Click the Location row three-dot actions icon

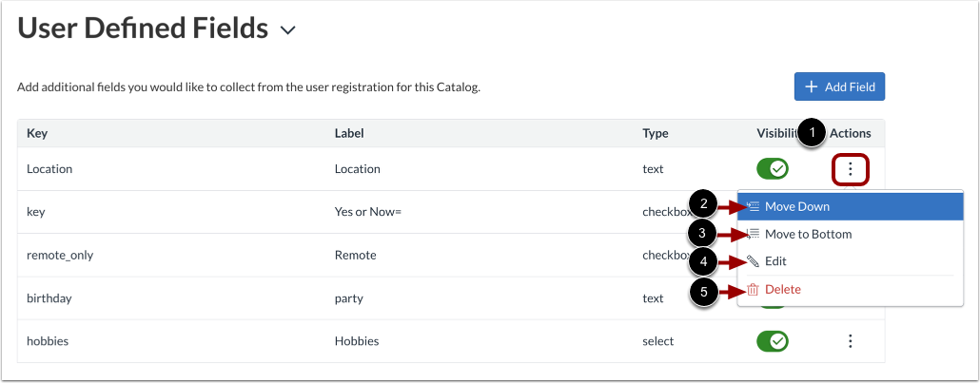pos(851,170)
